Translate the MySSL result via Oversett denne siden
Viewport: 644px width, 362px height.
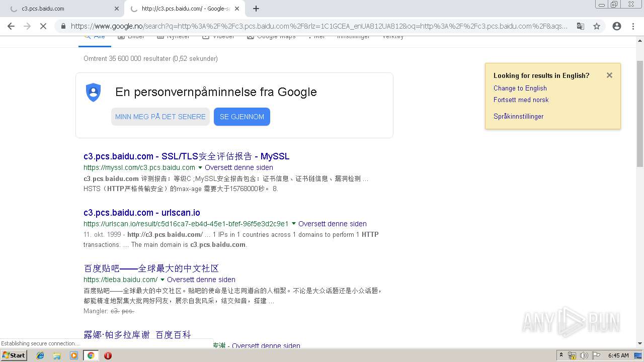(x=239, y=167)
